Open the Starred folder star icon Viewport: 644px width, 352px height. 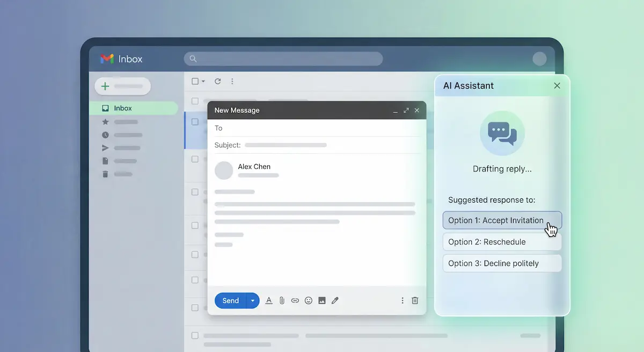[105, 122]
